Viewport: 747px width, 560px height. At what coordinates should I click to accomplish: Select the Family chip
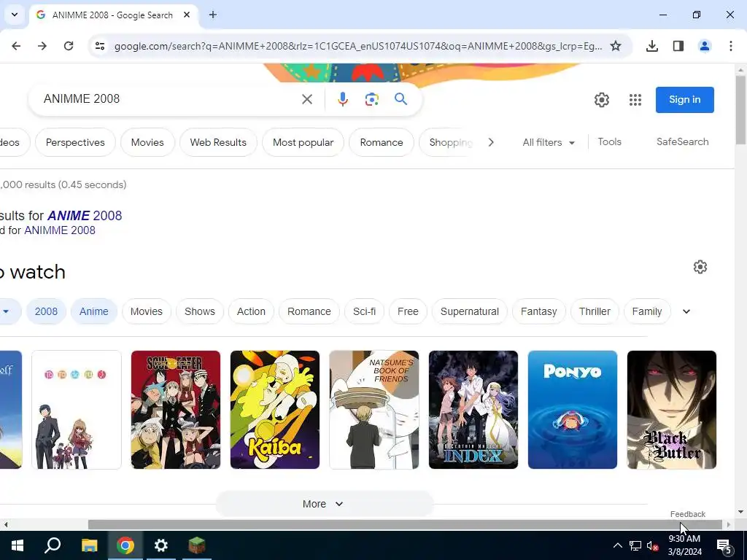click(647, 311)
